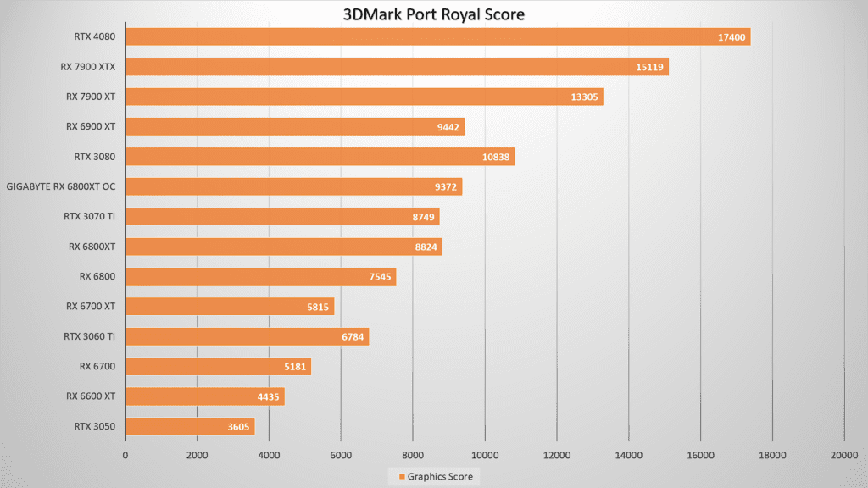
Task: Click the RX 6700 axis label
Action: click(x=97, y=366)
